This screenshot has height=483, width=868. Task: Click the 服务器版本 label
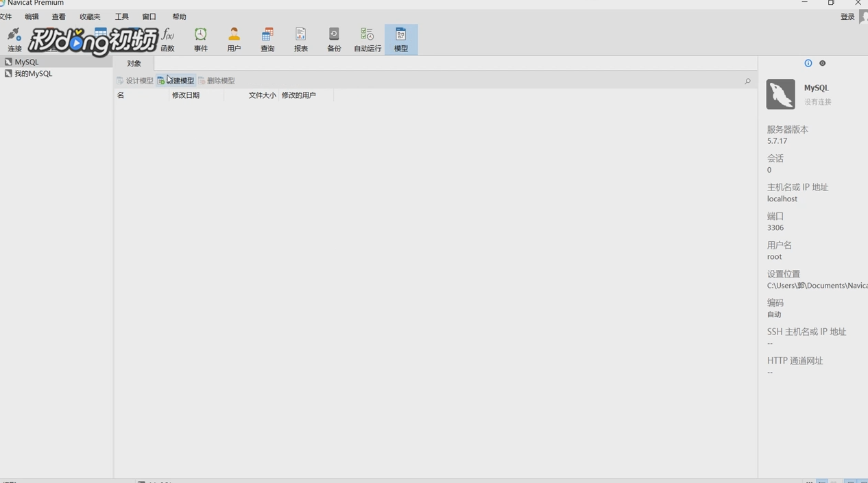(788, 129)
